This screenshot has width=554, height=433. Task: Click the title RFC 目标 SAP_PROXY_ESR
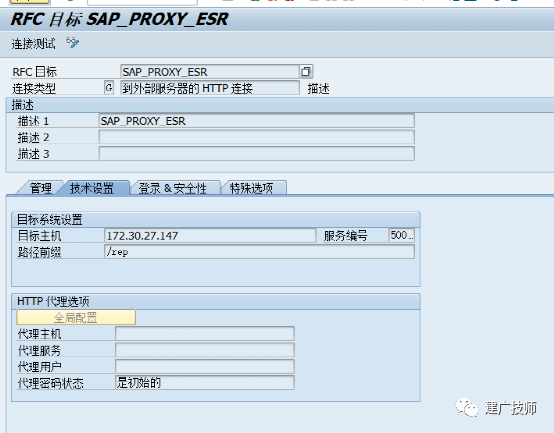point(120,19)
